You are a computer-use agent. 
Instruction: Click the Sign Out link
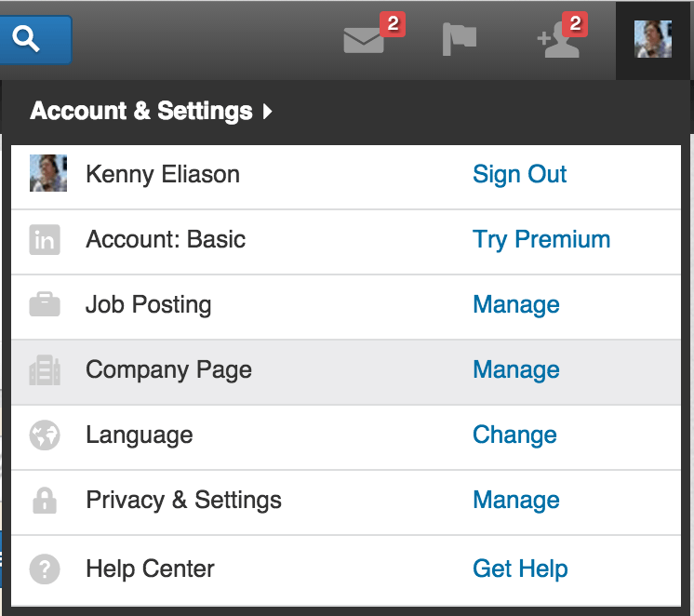[x=520, y=174]
